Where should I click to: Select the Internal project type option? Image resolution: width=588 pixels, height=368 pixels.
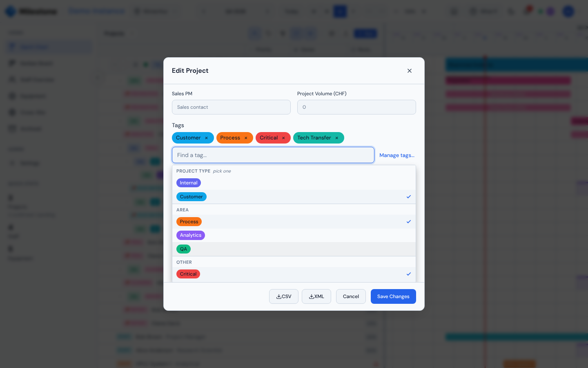pyautogui.click(x=294, y=183)
